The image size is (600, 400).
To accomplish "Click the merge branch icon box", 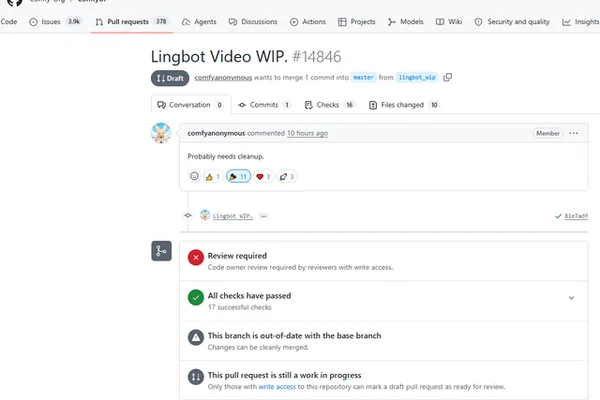I will [x=161, y=251].
